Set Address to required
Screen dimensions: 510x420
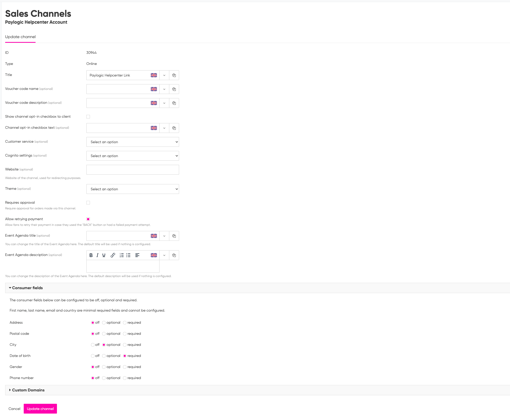(x=125, y=323)
